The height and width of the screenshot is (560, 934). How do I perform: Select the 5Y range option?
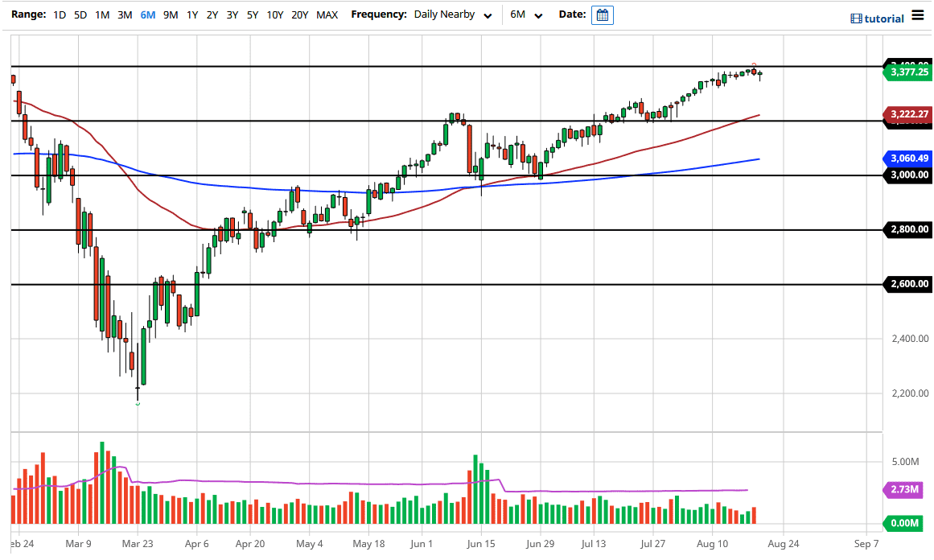251,14
